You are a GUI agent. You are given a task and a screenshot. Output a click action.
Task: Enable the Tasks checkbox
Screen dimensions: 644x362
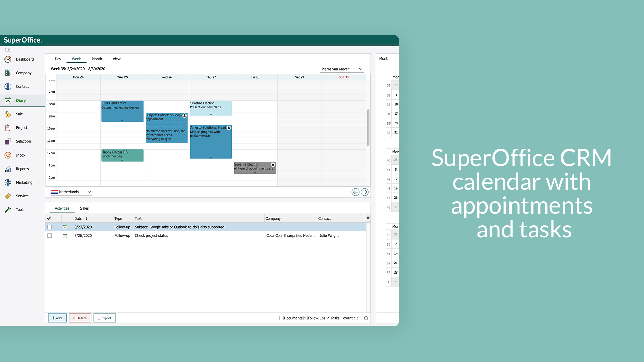click(328, 318)
